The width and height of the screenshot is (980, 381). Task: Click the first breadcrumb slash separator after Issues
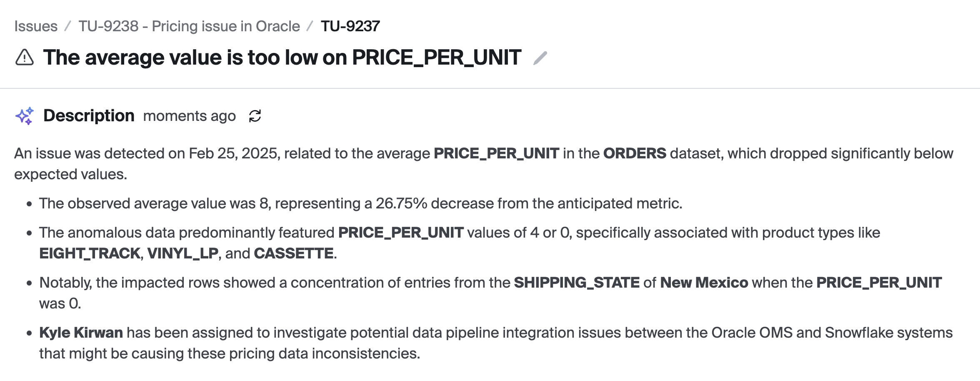coord(67,26)
